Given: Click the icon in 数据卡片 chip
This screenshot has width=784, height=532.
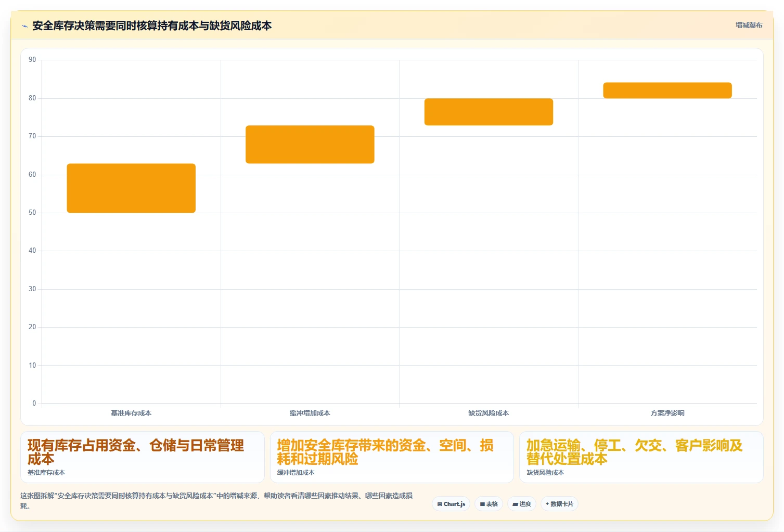Looking at the screenshot, I should [547, 504].
